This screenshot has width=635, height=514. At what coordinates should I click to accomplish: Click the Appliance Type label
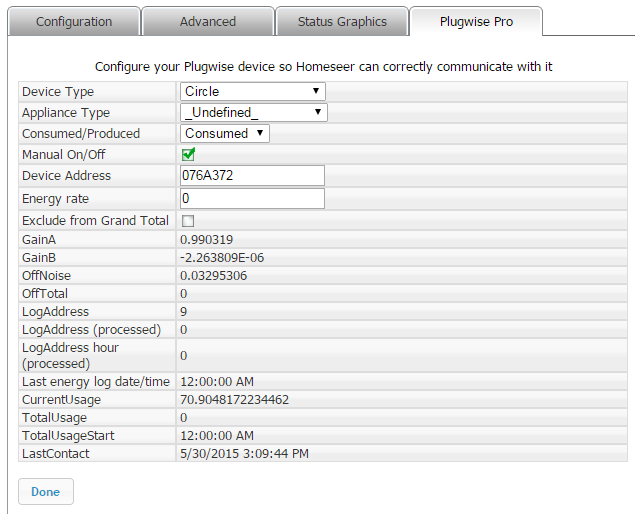click(66, 113)
